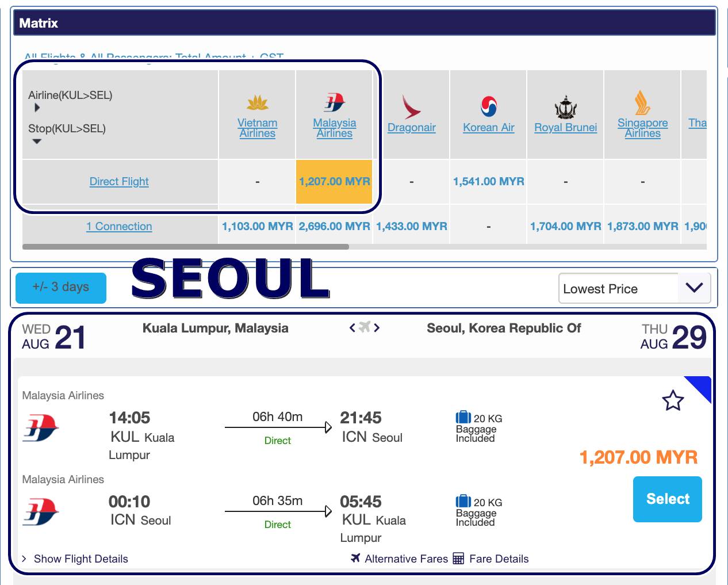Click the Malaysia Airlines logo on 14:05 flight
This screenshot has width=728, height=585.
point(41,428)
